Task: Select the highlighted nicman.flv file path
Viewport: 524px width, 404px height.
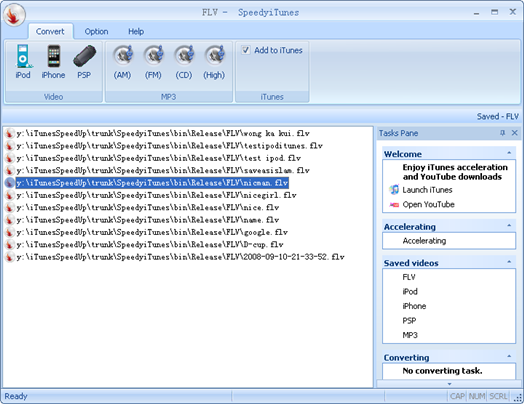Action: (x=152, y=183)
